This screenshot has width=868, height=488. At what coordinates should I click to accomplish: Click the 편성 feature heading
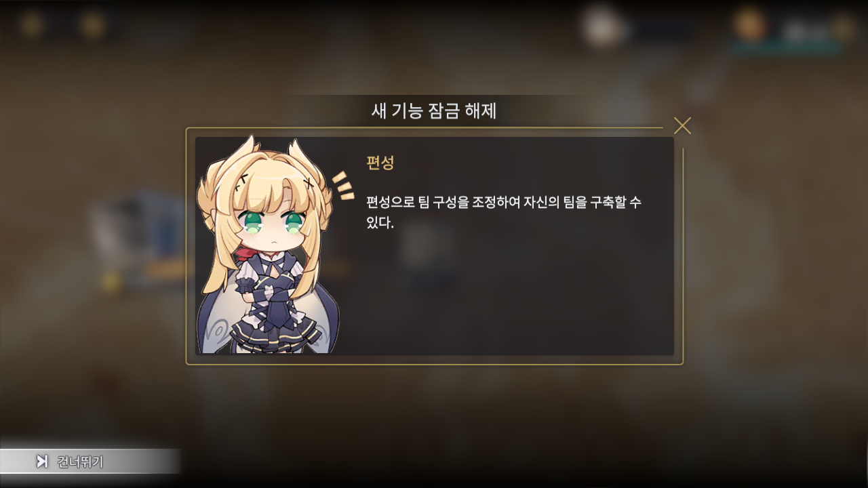(380, 163)
